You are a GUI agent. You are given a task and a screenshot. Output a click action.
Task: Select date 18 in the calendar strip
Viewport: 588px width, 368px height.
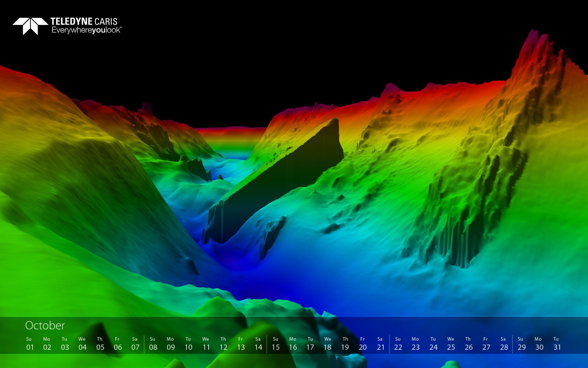[x=327, y=347]
